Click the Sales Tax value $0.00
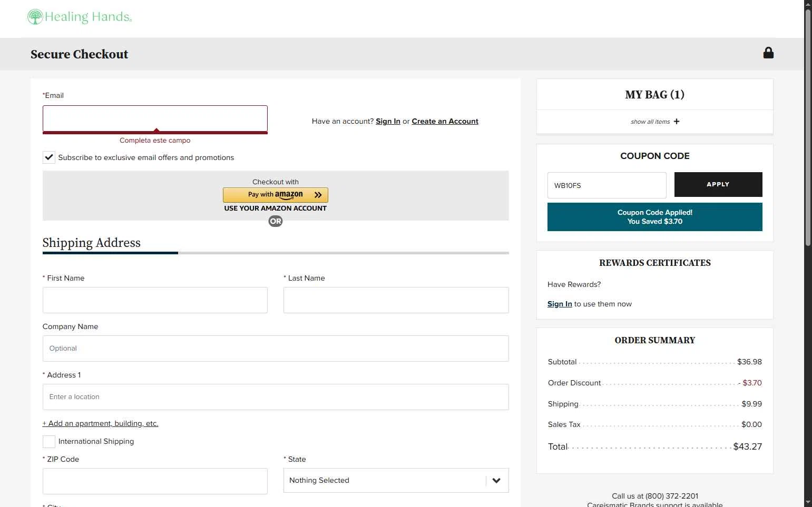 click(x=752, y=424)
